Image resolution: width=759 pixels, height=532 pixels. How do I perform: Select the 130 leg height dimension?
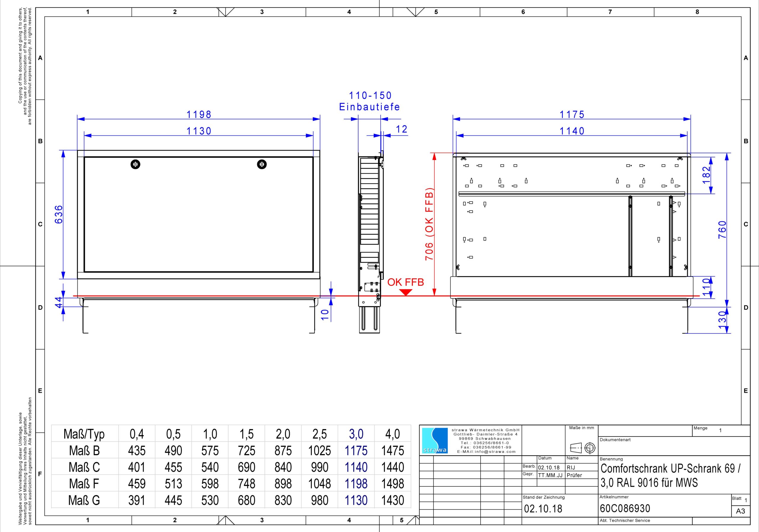tap(722, 320)
